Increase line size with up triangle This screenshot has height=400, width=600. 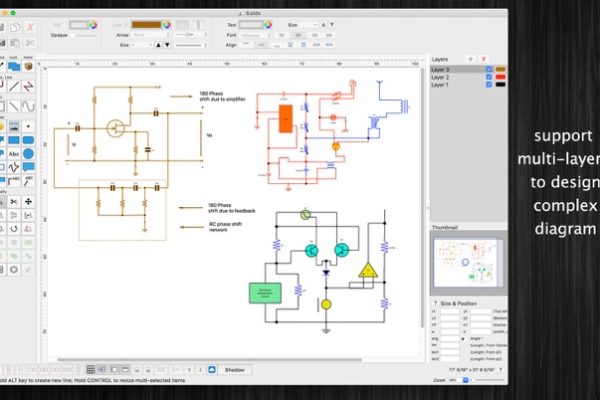click(x=158, y=45)
